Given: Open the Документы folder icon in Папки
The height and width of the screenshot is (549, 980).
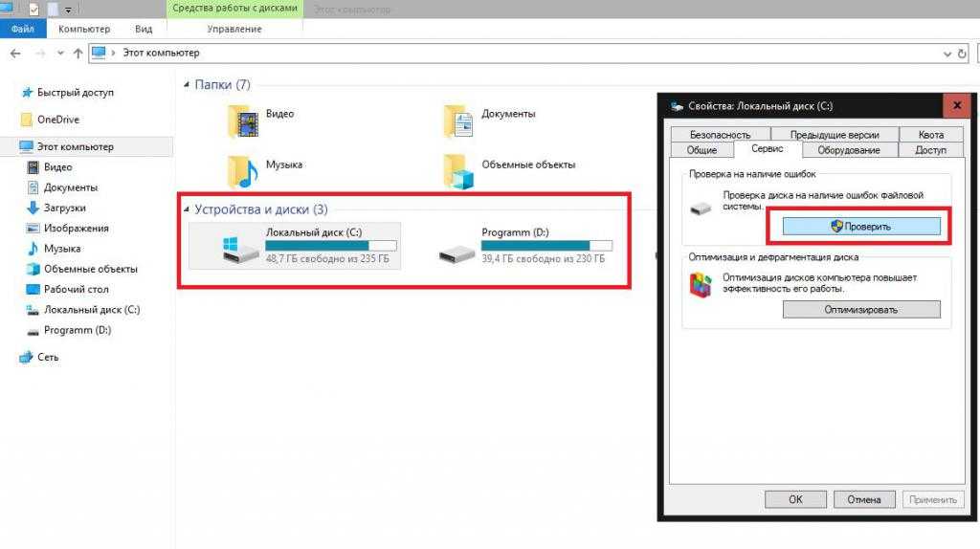Looking at the screenshot, I should point(458,121).
